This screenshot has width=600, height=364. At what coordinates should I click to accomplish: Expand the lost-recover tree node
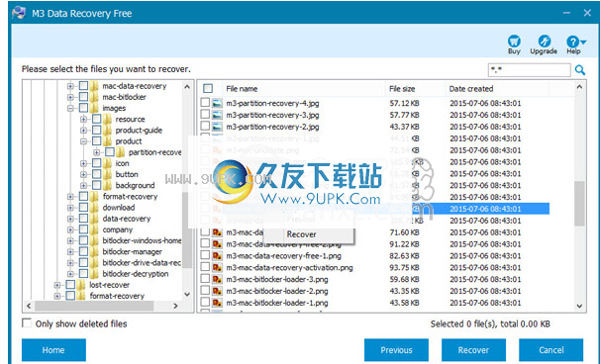pos(57,285)
